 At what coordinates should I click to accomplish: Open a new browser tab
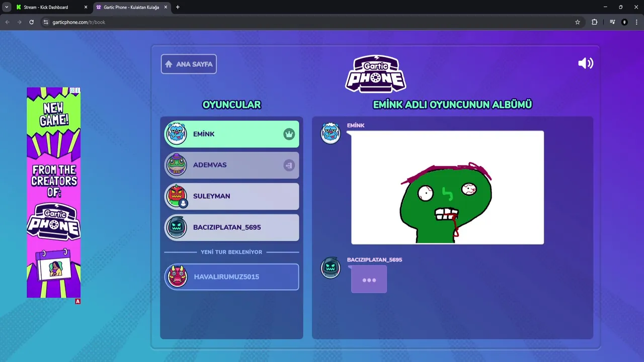(x=178, y=7)
